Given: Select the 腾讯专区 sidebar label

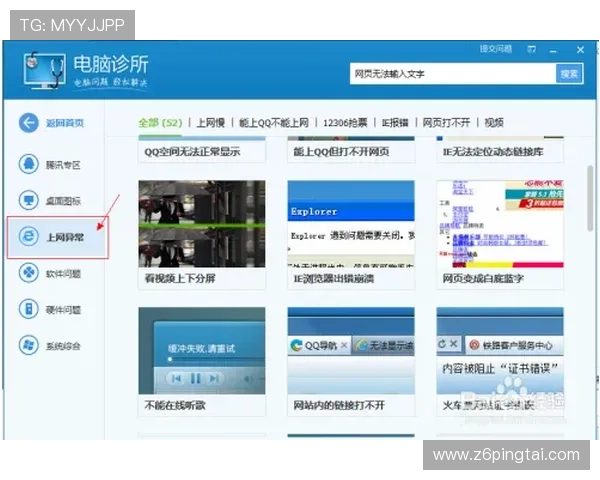Looking at the screenshot, I should tap(63, 165).
